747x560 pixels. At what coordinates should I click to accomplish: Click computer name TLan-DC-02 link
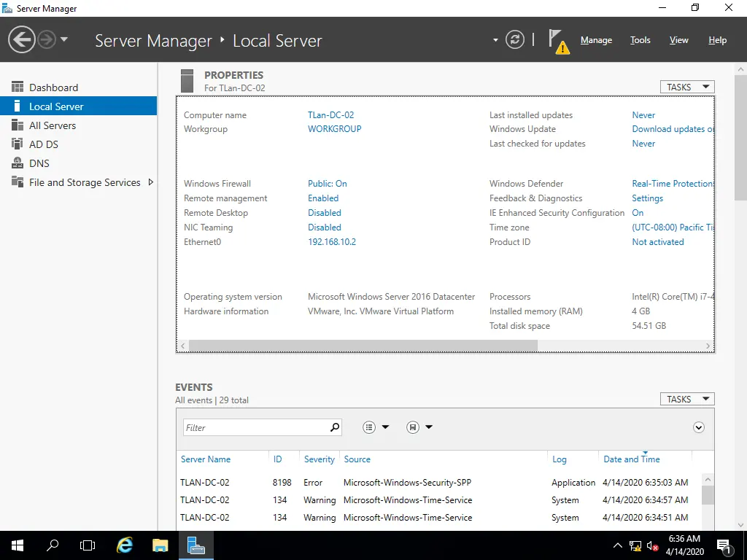330,114
